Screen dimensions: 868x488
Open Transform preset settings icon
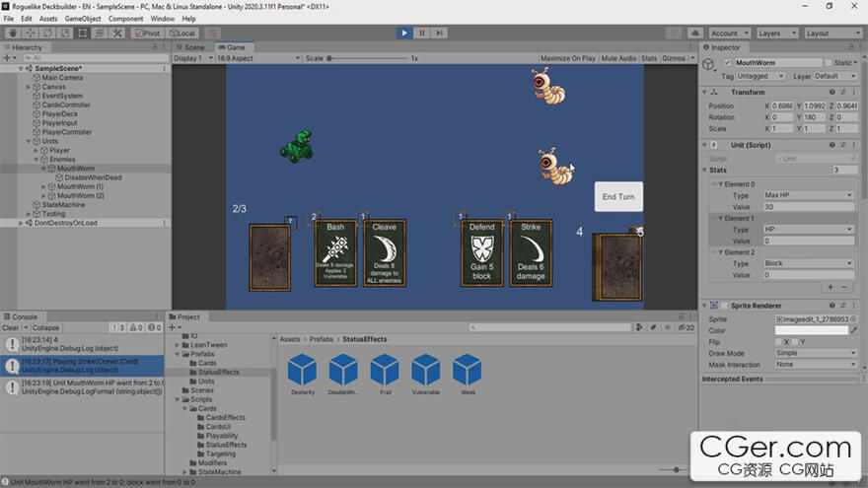(843, 92)
